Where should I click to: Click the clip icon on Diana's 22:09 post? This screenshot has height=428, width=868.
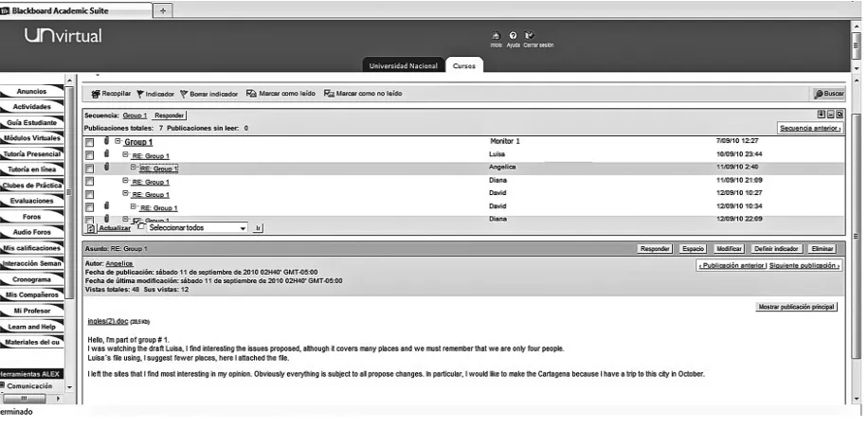click(x=107, y=219)
